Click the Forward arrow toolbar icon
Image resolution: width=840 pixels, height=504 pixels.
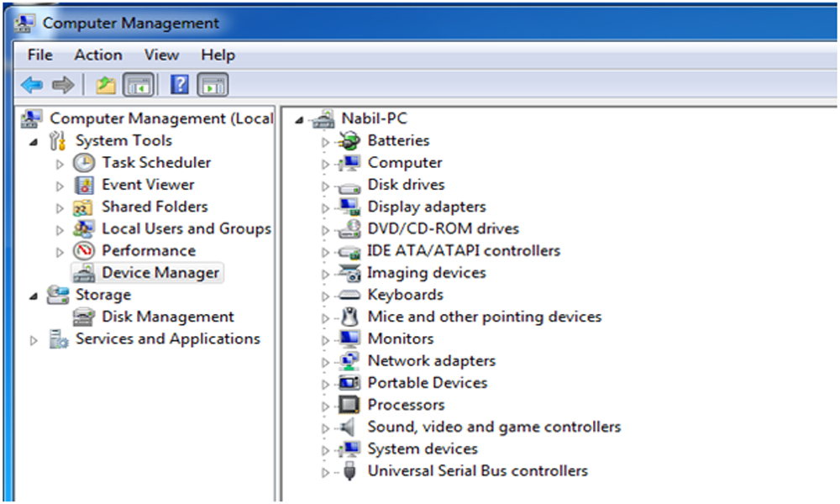tap(62, 85)
